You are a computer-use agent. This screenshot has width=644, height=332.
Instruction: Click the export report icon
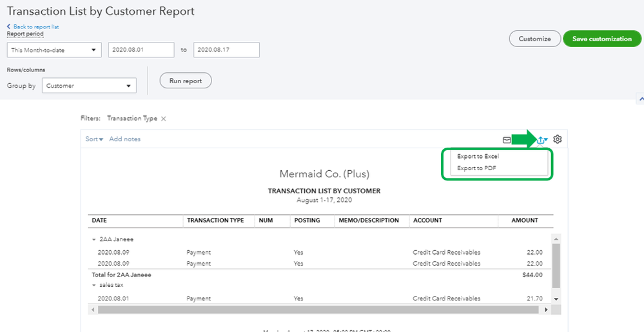(542, 140)
